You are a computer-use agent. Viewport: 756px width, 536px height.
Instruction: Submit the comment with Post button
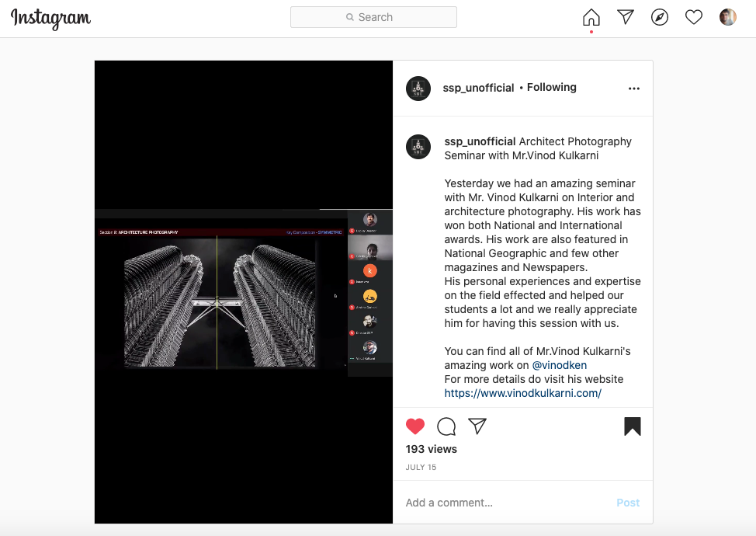point(628,503)
